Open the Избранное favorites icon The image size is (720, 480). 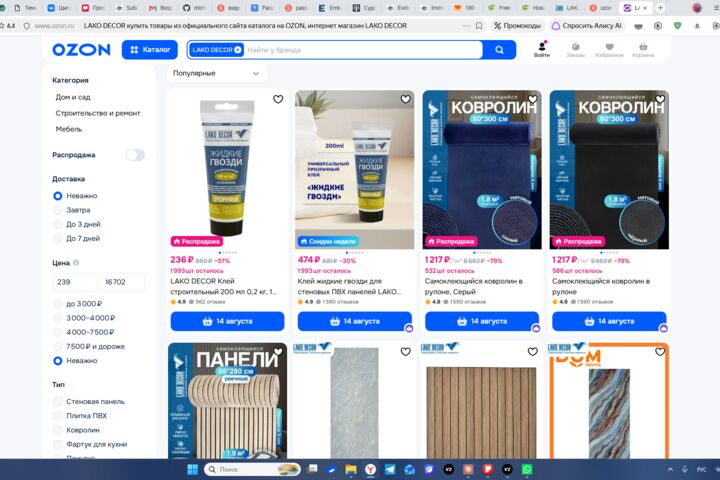(x=609, y=50)
